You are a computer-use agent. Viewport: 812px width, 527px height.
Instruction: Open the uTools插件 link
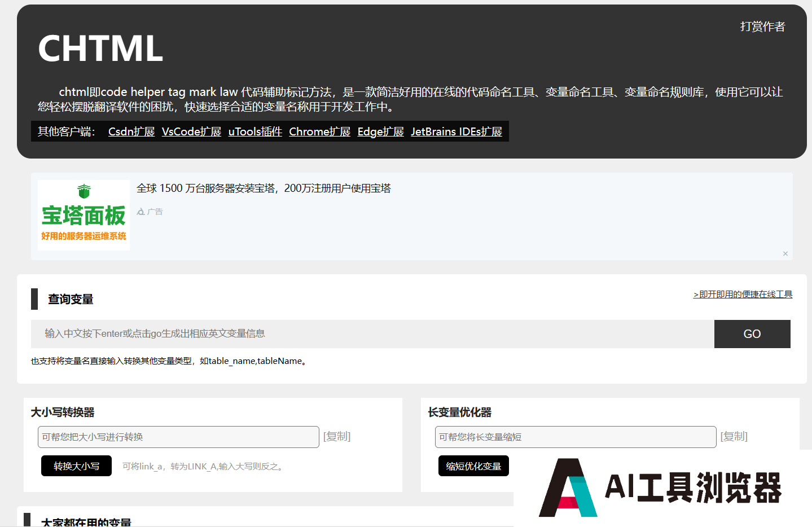(255, 131)
